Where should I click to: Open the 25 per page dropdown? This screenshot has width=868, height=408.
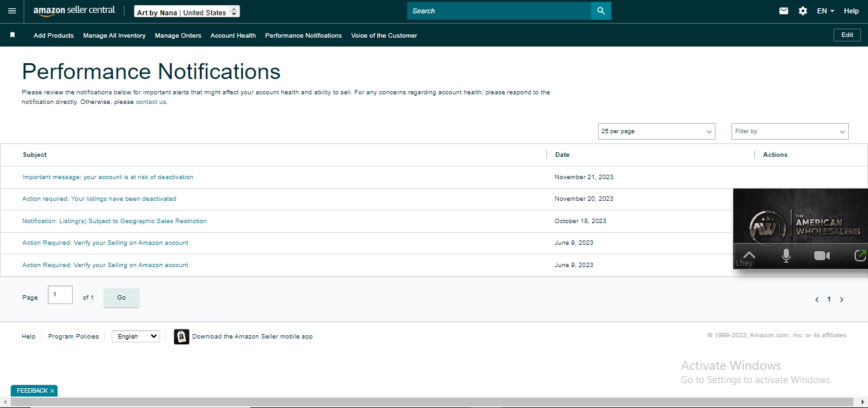tap(657, 131)
